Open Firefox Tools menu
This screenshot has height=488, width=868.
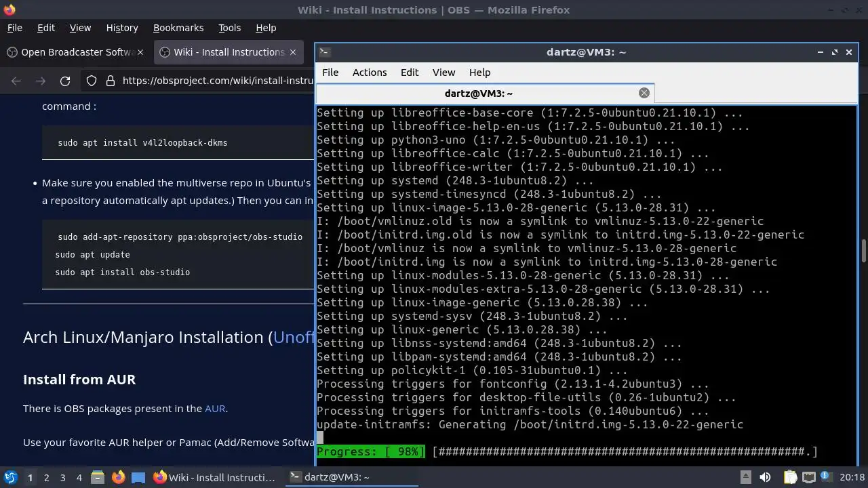(x=229, y=28)
